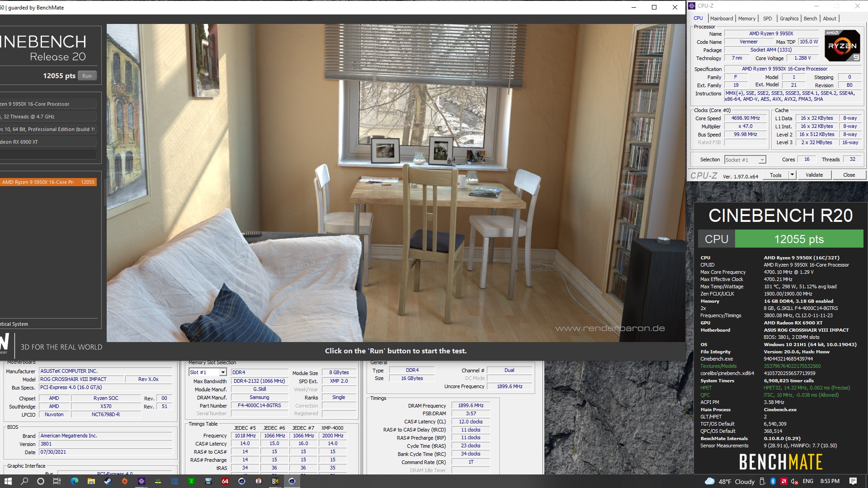The height and width of the screenshot is (488, 868).
Task: Click the Textures/Models green hash entry
Action: 793,366
